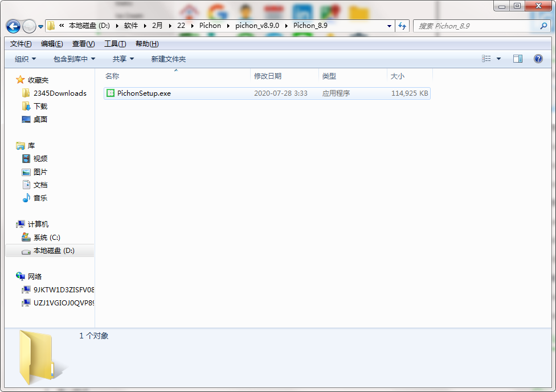The width and height of the screenshot is (556, 392).
Task: Click the change view icon
Action: coord(486,59)
